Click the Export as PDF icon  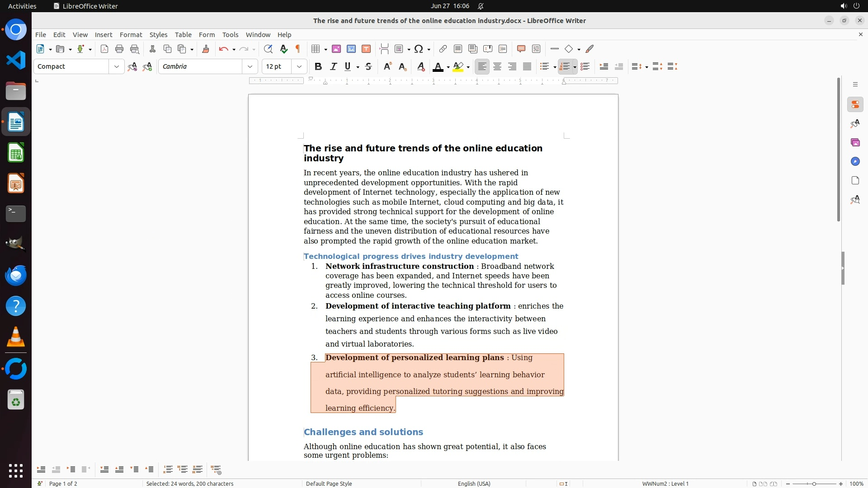[x=104, y=49]
